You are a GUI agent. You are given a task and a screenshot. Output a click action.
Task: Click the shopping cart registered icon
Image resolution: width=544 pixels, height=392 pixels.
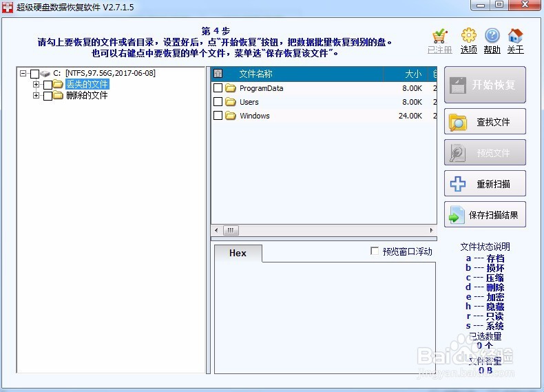pyautogui.click(x=439, y=36)
